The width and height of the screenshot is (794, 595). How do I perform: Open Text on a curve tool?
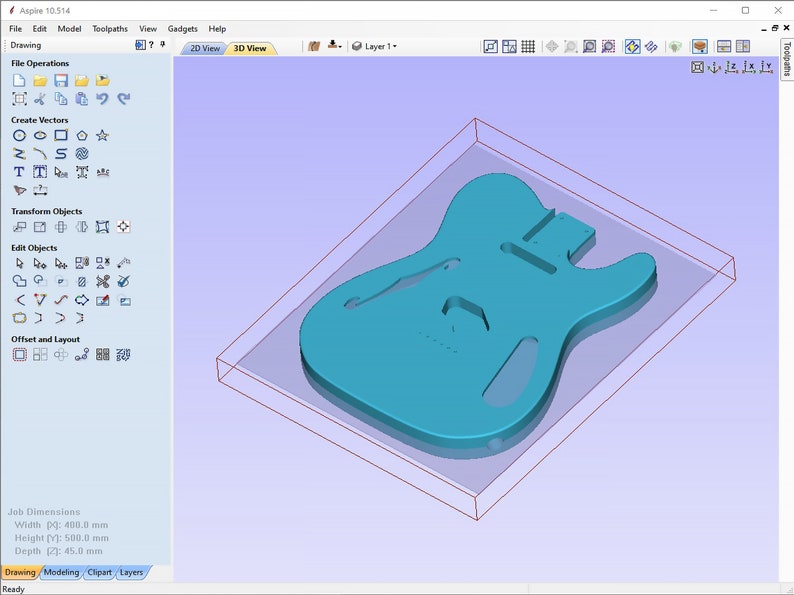[102, 172]
